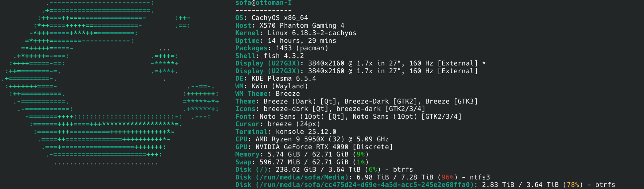Click the Terminal konsole 25.12.0 line
644x189 pixels.
click(286, 132)
